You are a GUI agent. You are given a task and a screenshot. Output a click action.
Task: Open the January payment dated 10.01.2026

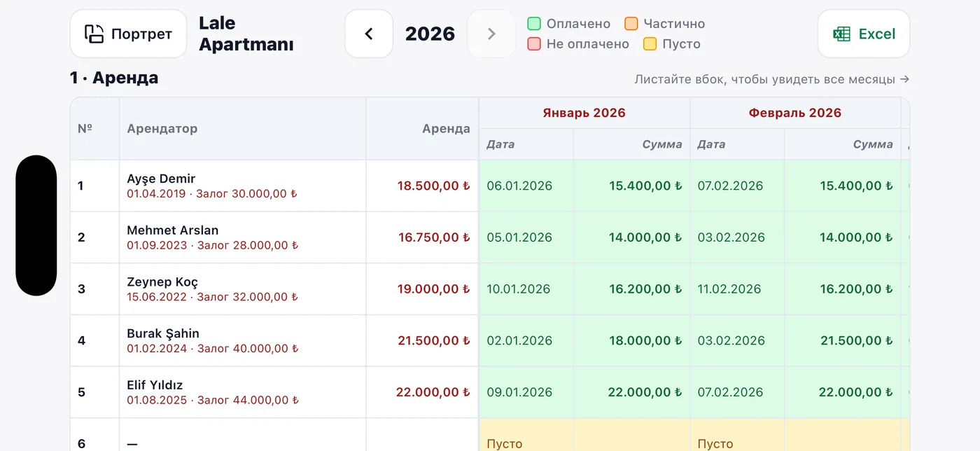coord(519,289)
